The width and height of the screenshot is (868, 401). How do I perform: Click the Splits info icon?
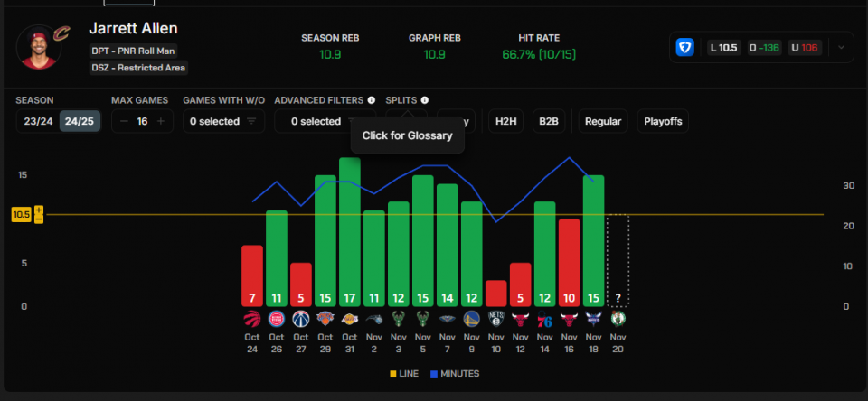425,100
